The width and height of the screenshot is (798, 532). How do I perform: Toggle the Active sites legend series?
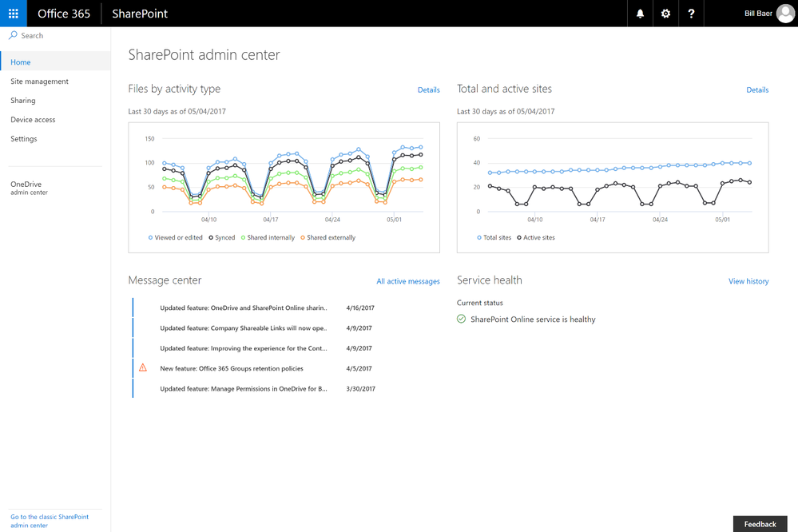click(536, 237)
